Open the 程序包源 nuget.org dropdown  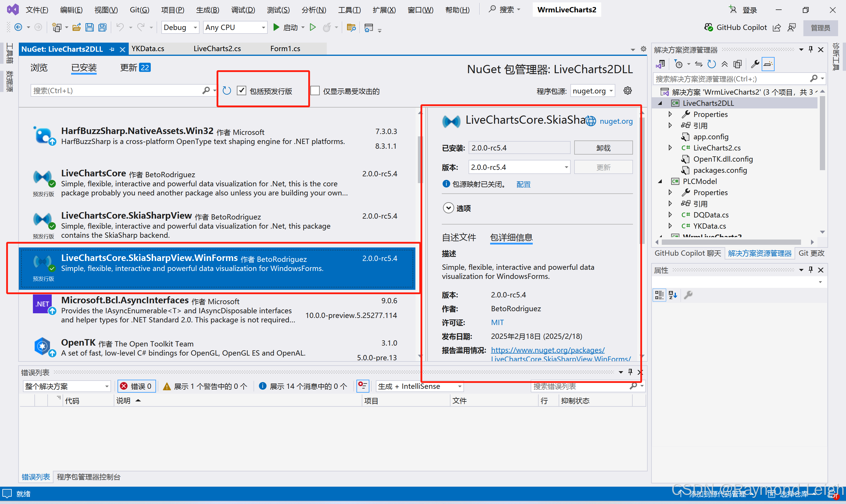coord(592,91)
